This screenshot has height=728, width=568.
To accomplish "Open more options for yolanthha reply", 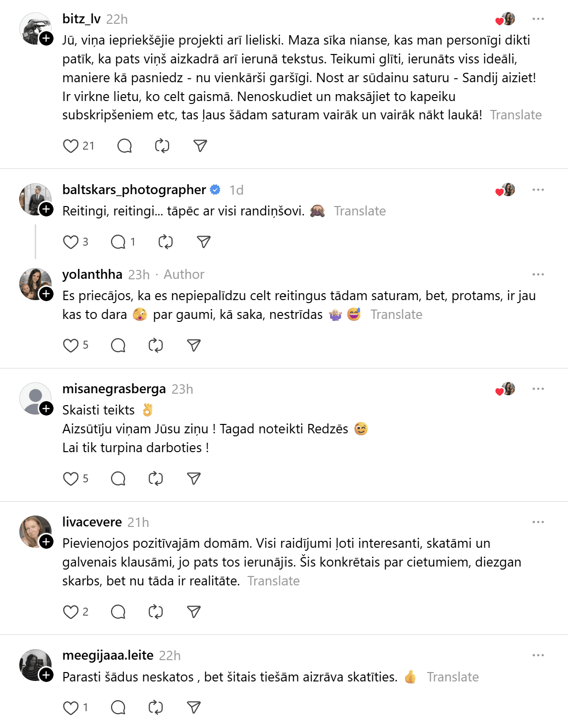I will pyautogui.click(x=538, y=275).
